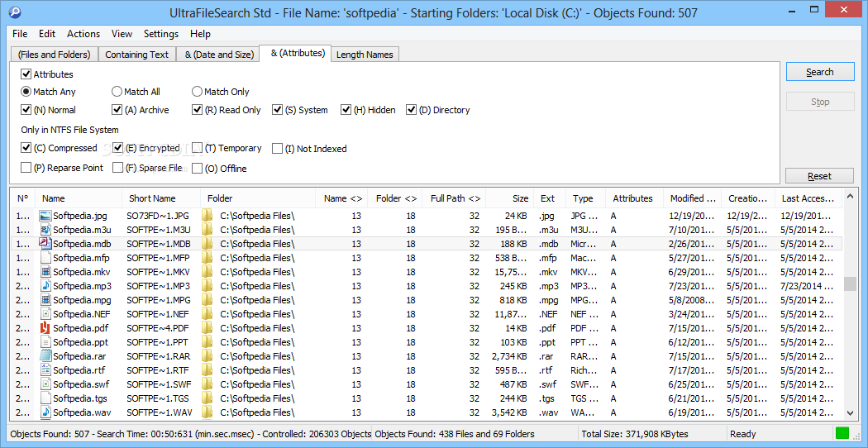Screen dimensions: 868x448
Task: Open the File menu
Action: [x=20, y=34]
